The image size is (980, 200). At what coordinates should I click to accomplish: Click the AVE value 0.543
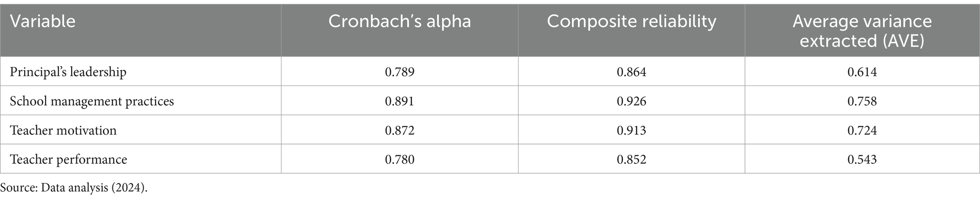(862, 159)
